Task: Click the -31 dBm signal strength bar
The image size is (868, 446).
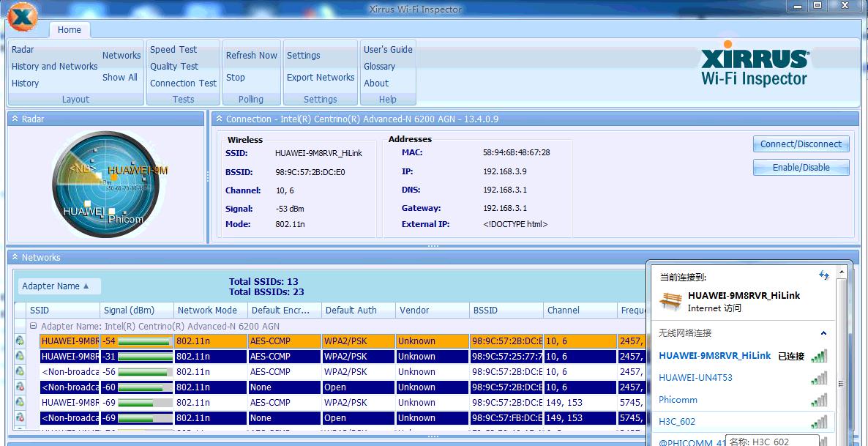Action: (x=145, y=356)
